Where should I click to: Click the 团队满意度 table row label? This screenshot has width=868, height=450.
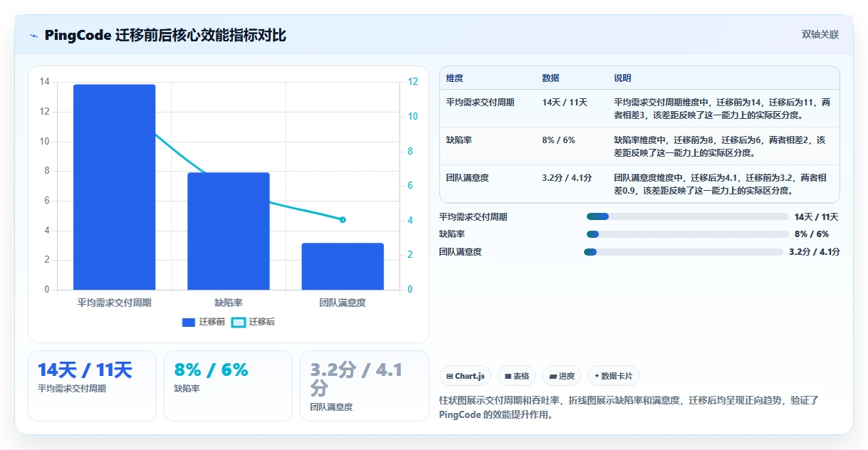point(468,178)
